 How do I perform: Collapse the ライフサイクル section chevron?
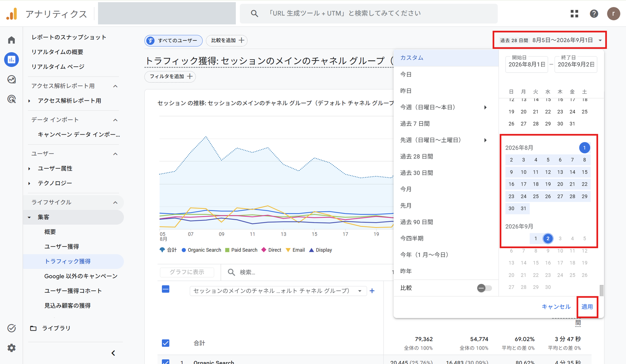(x=115, y=202)
